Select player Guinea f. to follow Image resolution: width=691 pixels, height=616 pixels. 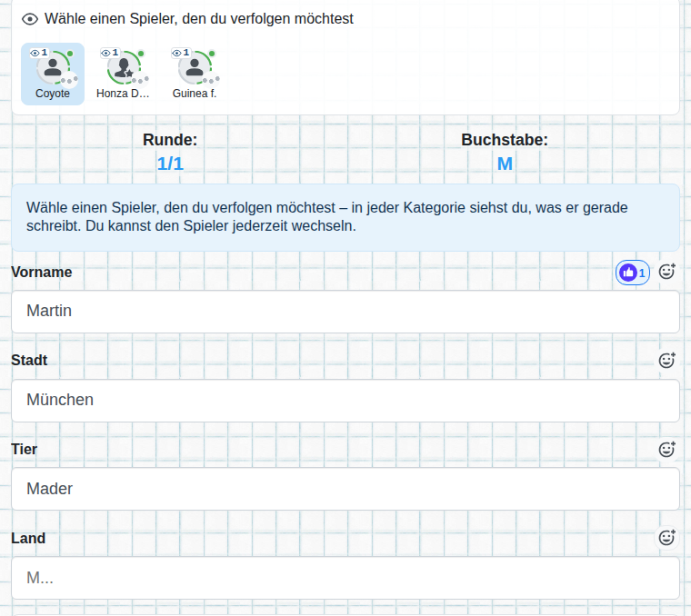tap(195, 74)
